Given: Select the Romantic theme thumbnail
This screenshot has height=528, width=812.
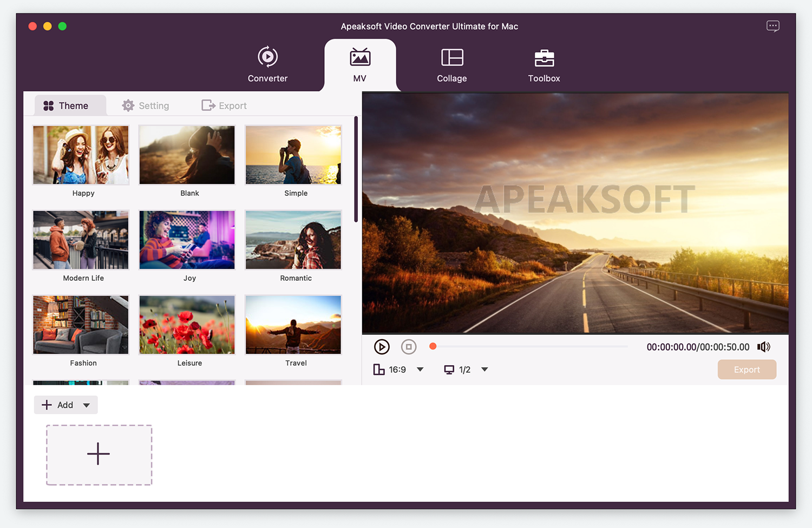Looking at the screenshot, I should 293,240.
